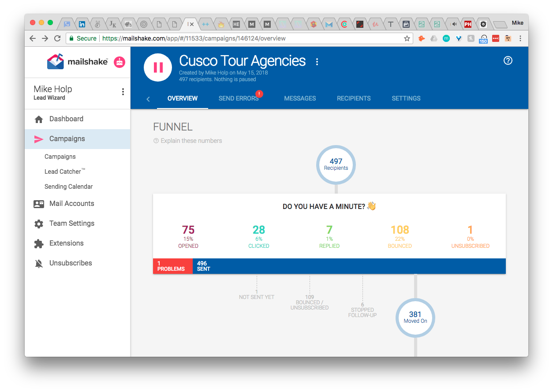Open the Campaigns sub-item in sidebar
Viewport: 553px width, 392px height.
point(60,157)
